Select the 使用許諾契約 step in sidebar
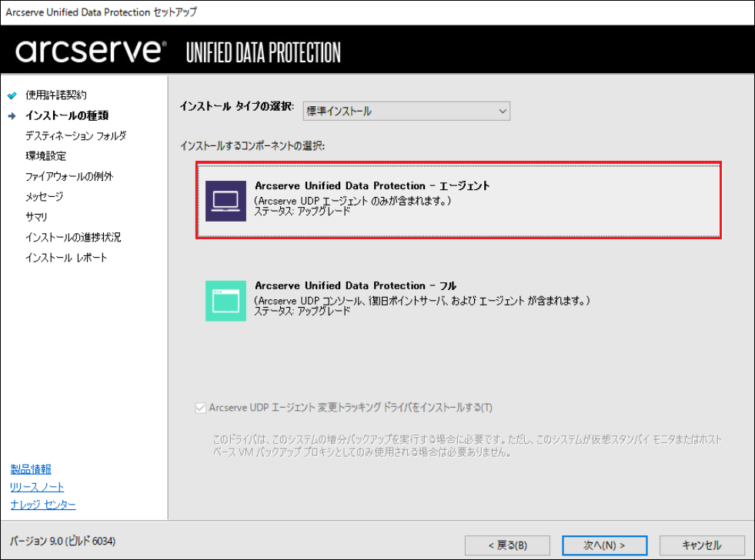Viewport: 755px width, 560px height. pyautogui.click(x=56, y=95)
